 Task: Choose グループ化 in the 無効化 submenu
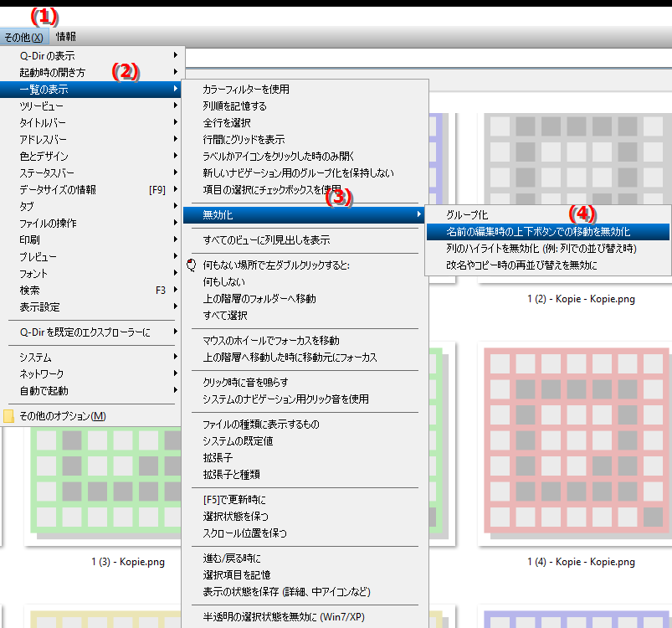pyautogui.click(x=467, y=215)
